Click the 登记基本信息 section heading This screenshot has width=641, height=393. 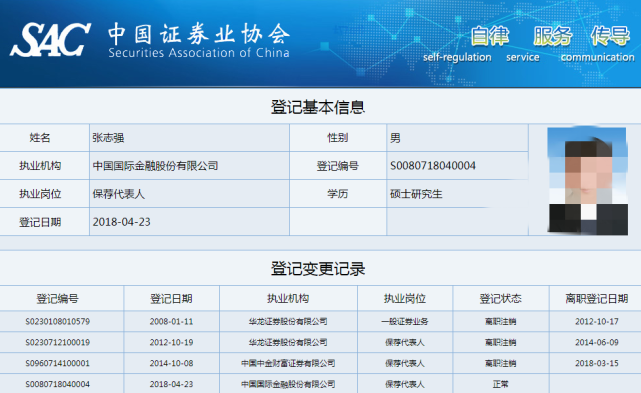318,107
